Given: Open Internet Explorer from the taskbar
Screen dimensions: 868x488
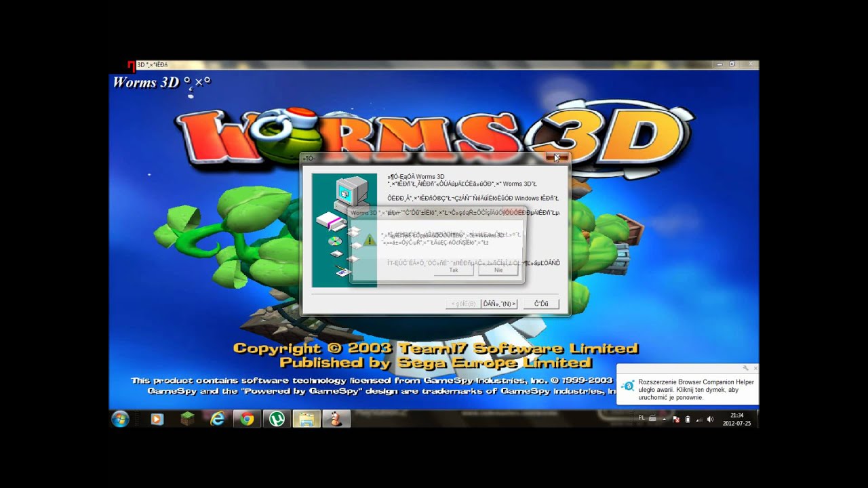Looking at the screenshot, I should (217, 419).
